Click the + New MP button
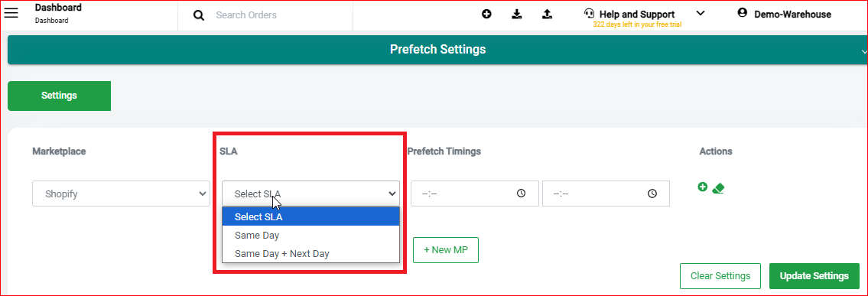This screenshot has width=868, height=296. [x=446, y=250]
